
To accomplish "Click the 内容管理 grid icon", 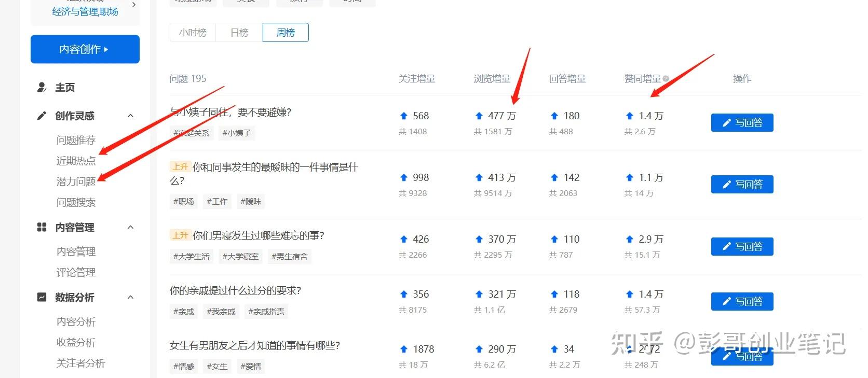I will pyautogui.click(x=42, y=227).
